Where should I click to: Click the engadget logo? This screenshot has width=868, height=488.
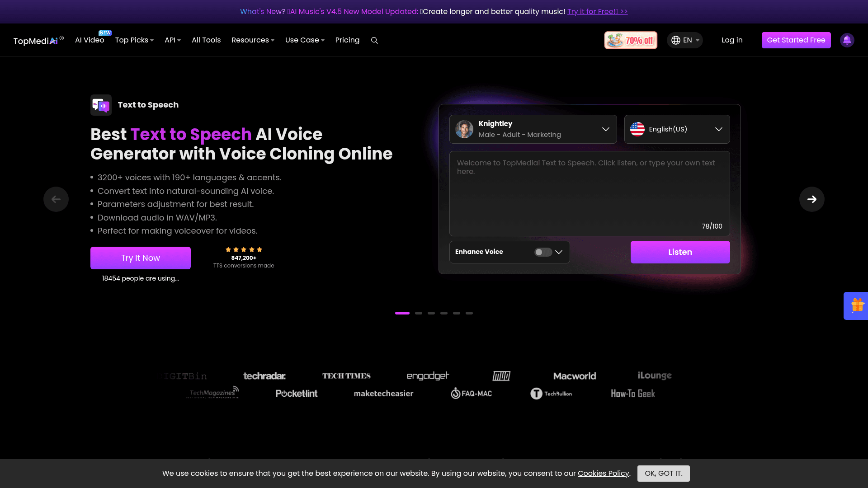pyautogui.click(x=428, y=376)
